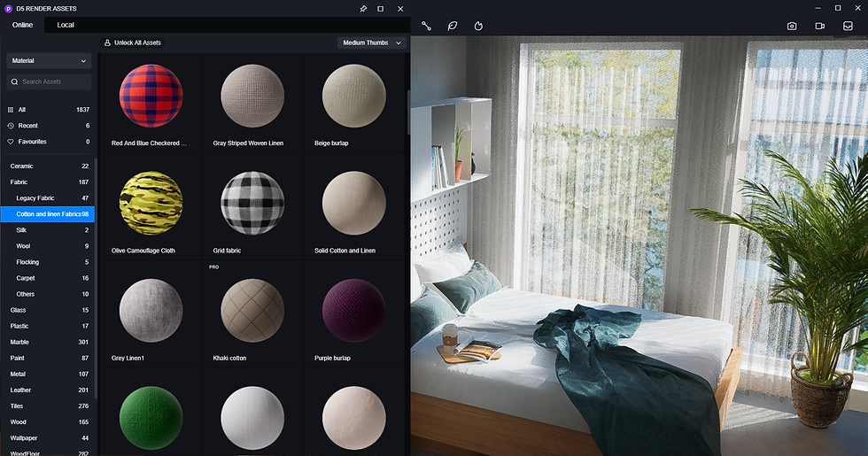Select the All assets category
This screenshot has height=456, width=868.
click(48, 110)
